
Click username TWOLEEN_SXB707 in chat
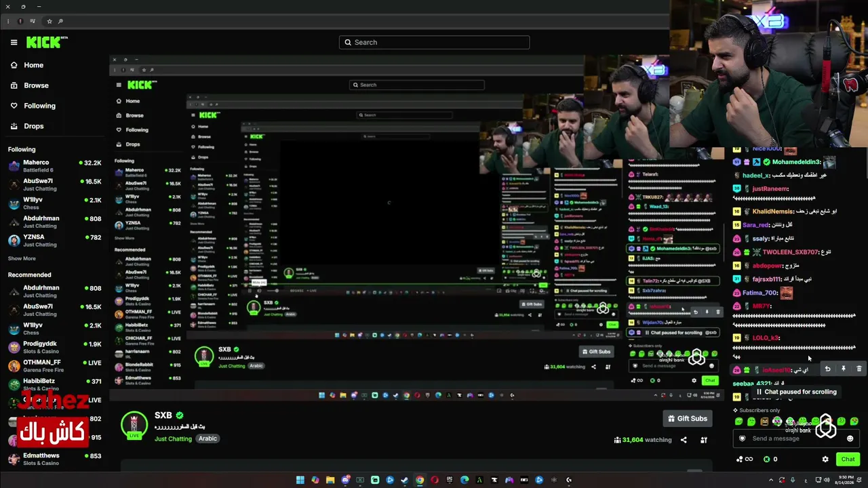tap(791, 252)
